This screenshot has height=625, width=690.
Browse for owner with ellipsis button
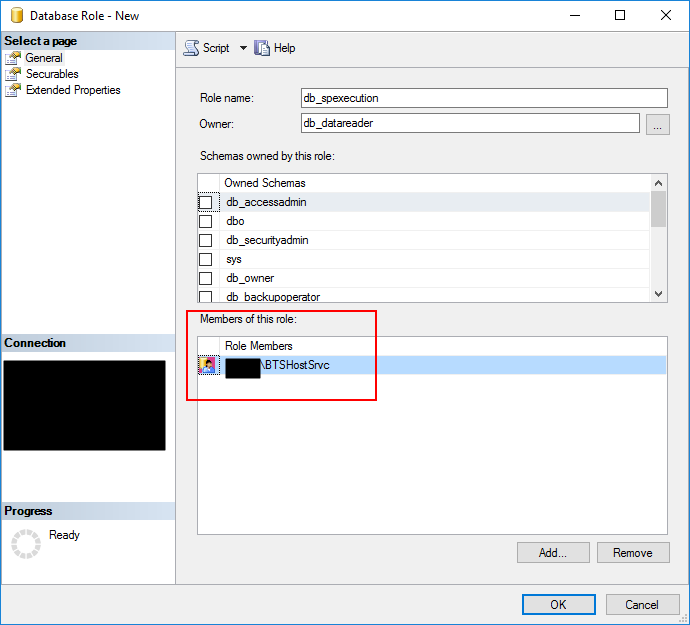(657, 124)
